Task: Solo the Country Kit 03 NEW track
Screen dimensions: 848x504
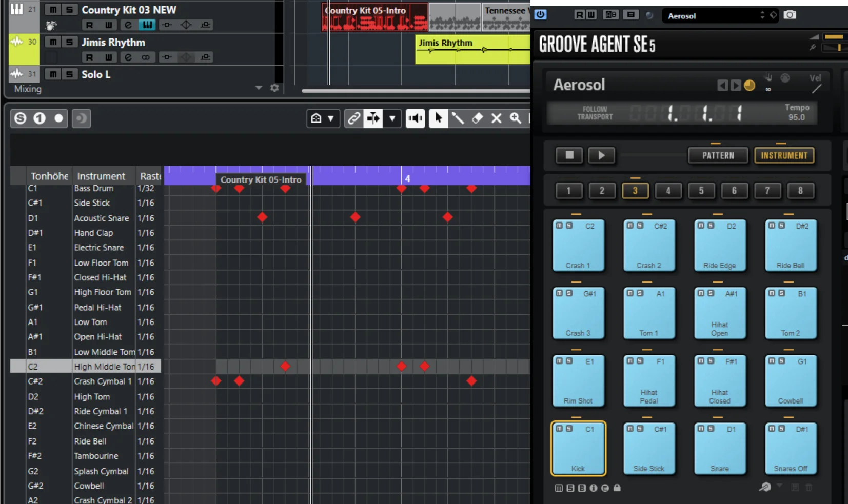Action: click(69, 10)
